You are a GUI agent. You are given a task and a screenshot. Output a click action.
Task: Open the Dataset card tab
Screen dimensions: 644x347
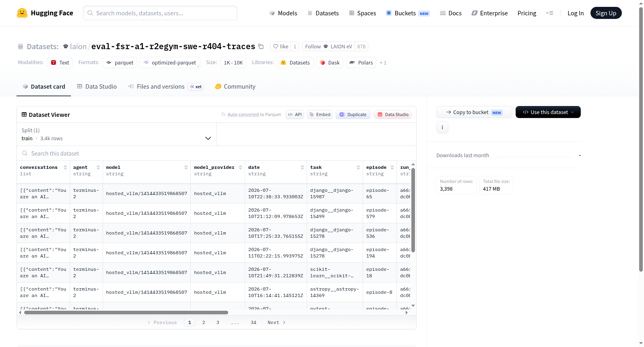pyautogui.click(x=43, y=86)
